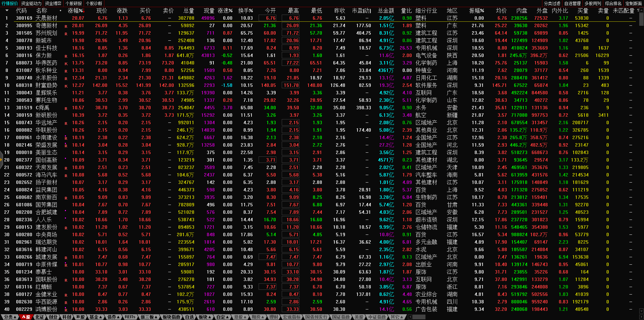
Task: Click the horizontal scrollbar at the bottom
Action: 419,317
